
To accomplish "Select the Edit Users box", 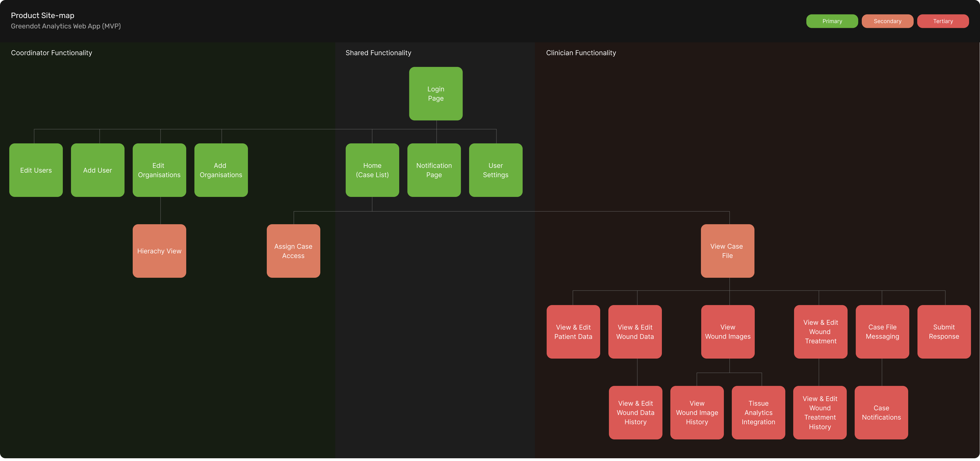I will [x=36, y=170].
